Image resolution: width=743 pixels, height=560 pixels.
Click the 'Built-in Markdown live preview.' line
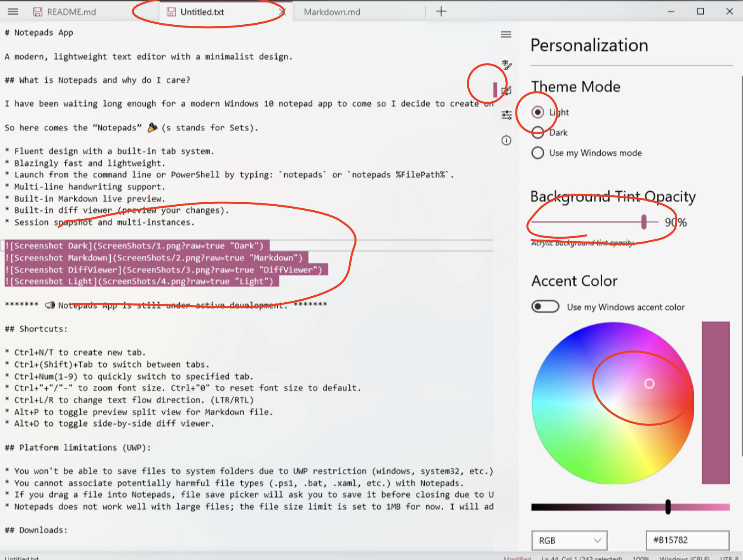[x=85, y=199]
